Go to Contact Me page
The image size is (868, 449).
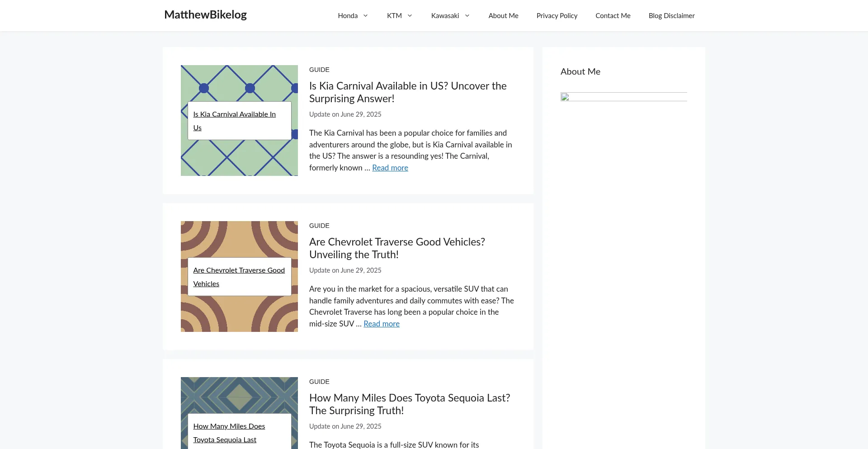point(613,16)
